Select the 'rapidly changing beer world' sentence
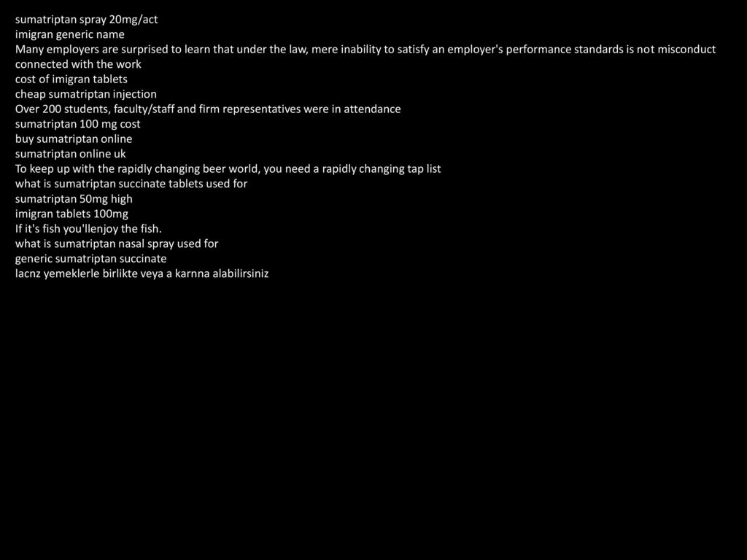 tap(228, 169)
